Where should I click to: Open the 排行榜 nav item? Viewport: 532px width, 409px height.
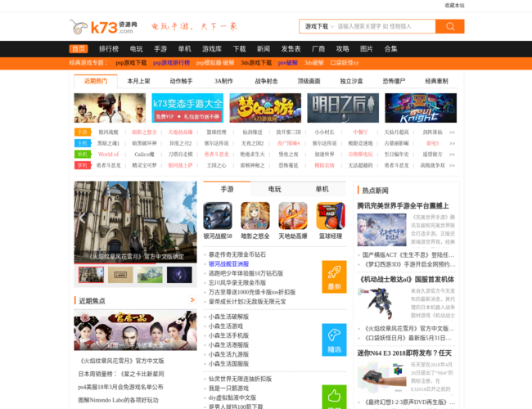[109, 49]
